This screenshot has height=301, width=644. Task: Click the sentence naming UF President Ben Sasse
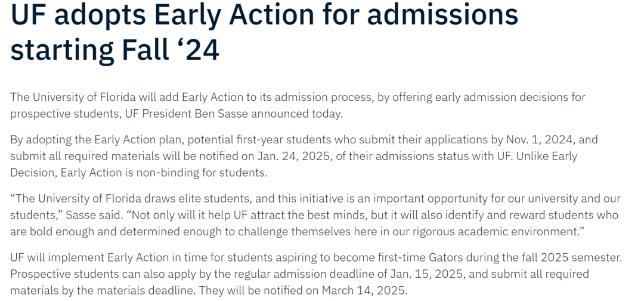[298, 105]
